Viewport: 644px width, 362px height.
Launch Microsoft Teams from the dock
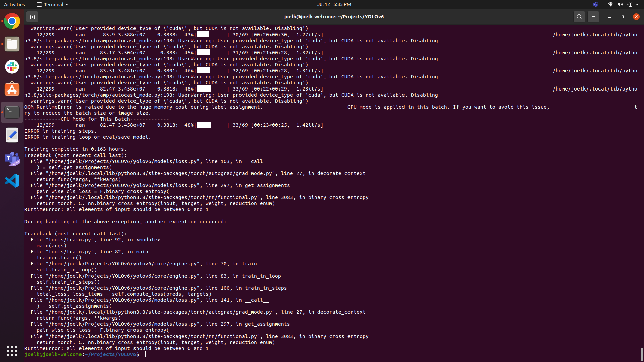(x=12, y=159)
